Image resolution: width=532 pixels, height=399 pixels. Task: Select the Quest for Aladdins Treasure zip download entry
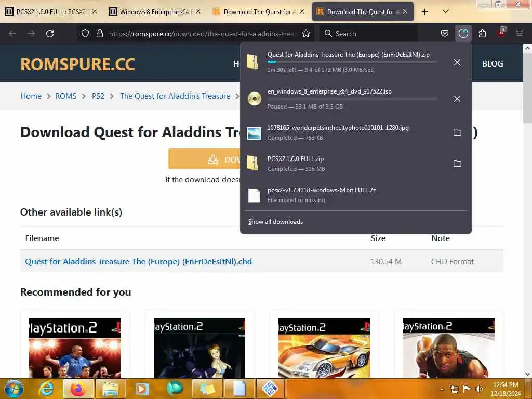point(345,62)
